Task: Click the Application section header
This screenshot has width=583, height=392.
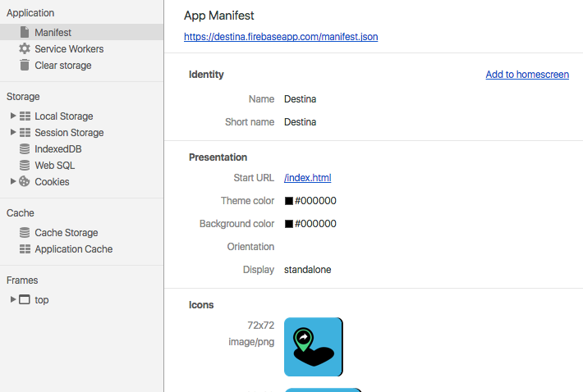Action: [x=30, y=13]
